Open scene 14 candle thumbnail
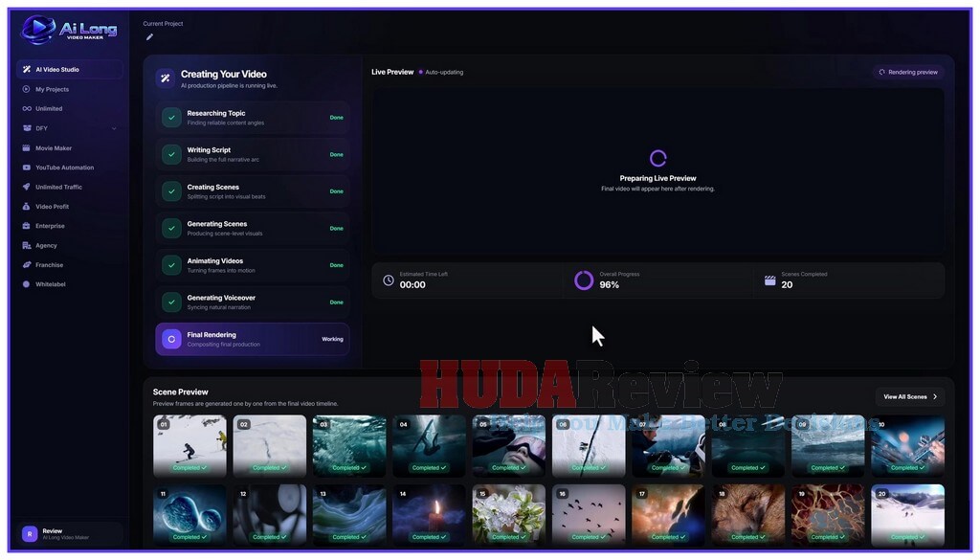Screen dimensions: 980x560 pos(430,515)
